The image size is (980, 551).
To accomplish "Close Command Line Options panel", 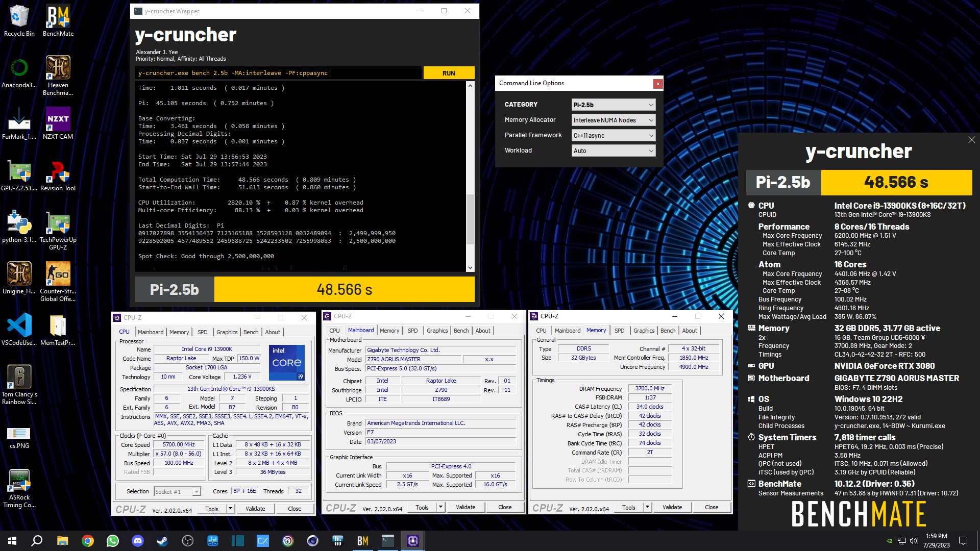I will point(658,84).
